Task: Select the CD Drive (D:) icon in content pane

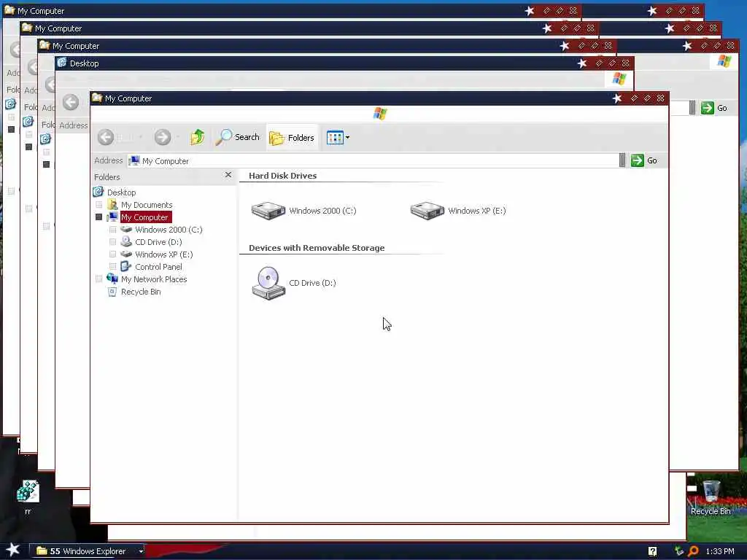Action: coord(268,283)
